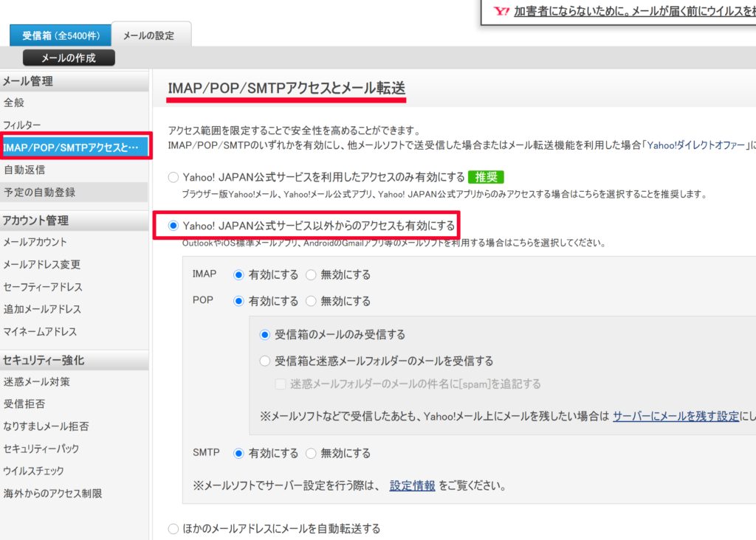
Task: Open the 設定情報 link
Action: [x=412, y=486]
